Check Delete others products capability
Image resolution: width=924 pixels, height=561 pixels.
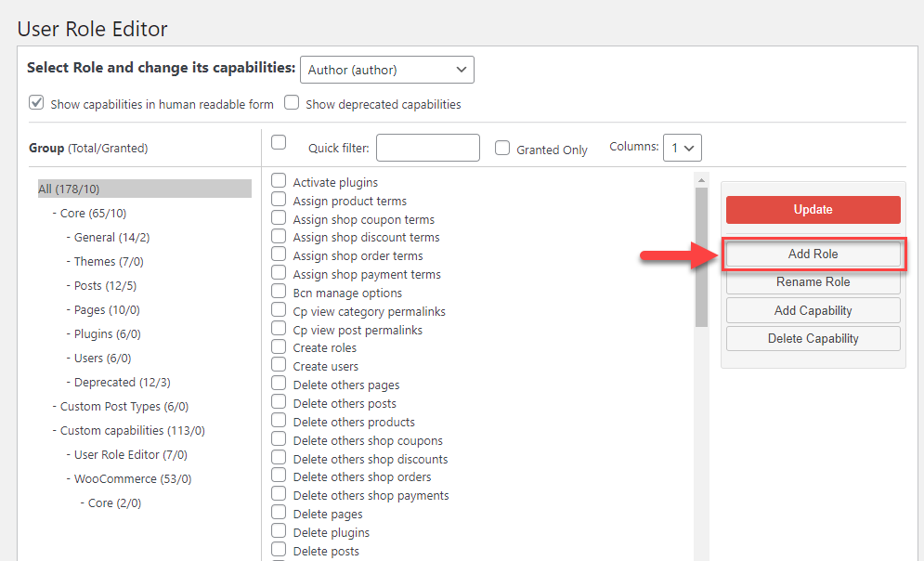(x=279, y=420)
